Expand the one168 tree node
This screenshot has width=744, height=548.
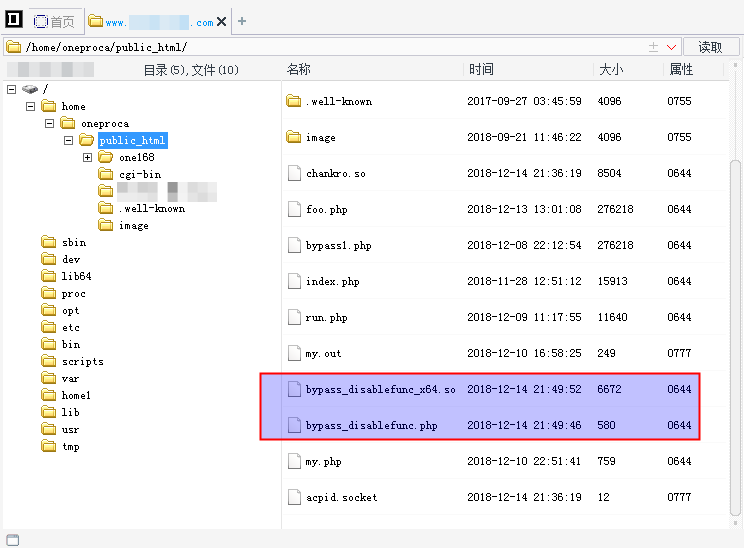pyautogui.click(x=87, y=158)
